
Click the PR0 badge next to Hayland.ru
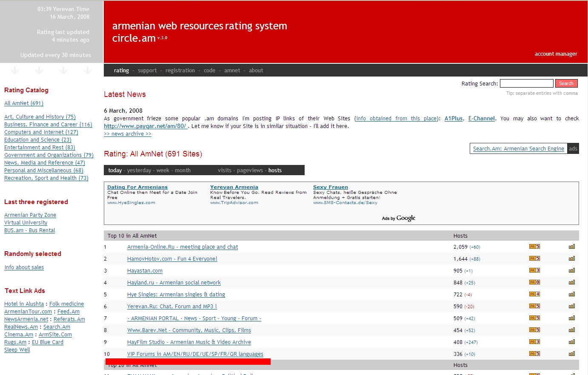pos(534,282)
